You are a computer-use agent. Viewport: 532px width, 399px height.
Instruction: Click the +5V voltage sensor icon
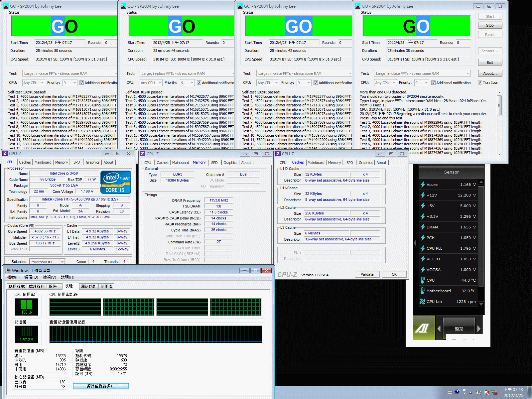tap(423, 206)
